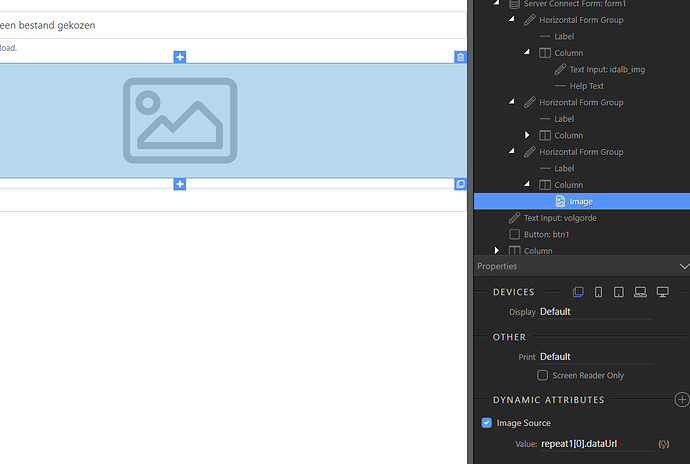Click the Value field with repeat1[0].dataUrl
Viewport: 690px width, 464px height.
[x=597, y=444]
